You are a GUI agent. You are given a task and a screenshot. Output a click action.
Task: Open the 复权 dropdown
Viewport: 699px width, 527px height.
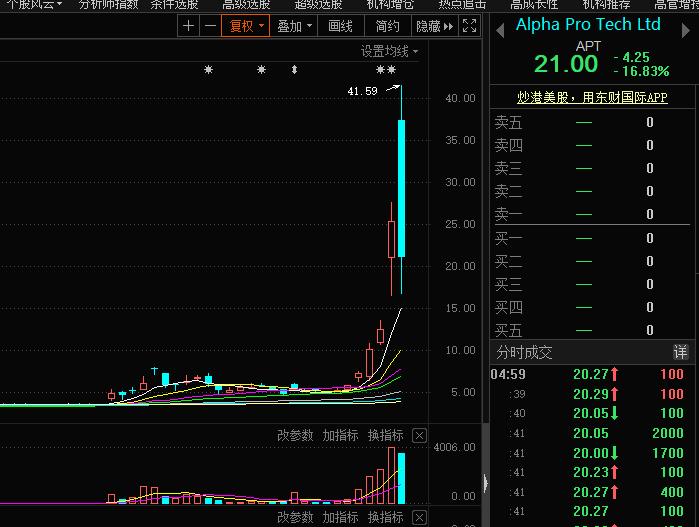pos(246,26)
